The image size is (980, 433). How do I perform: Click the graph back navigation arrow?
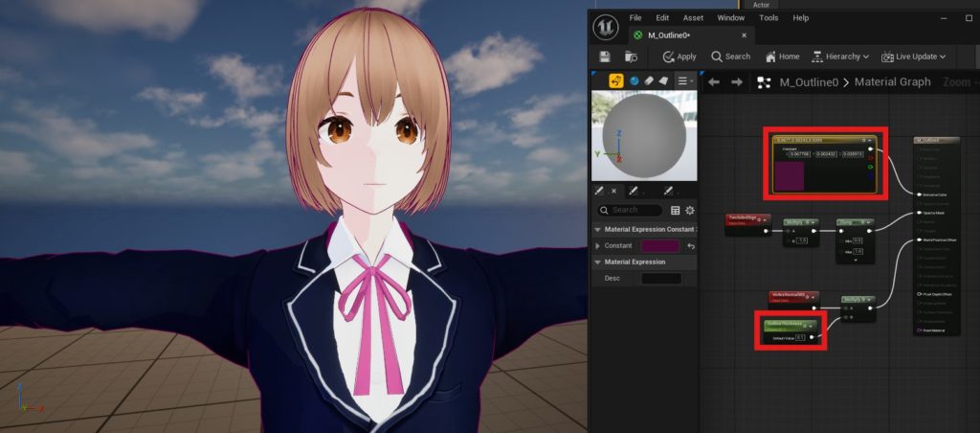tap(713, 82)
